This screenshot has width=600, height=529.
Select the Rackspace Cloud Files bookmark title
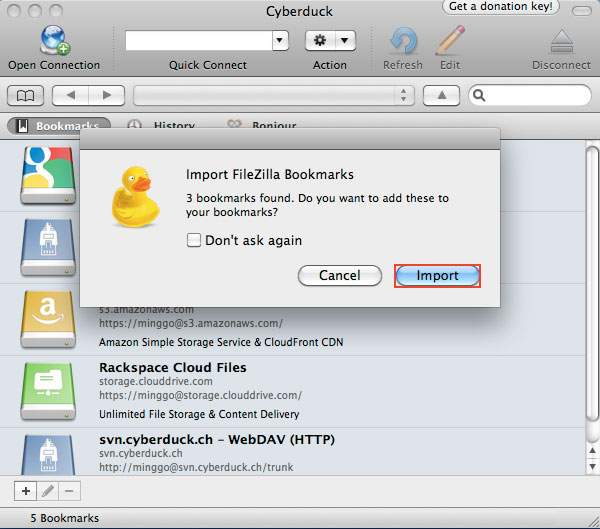[173, 367]
